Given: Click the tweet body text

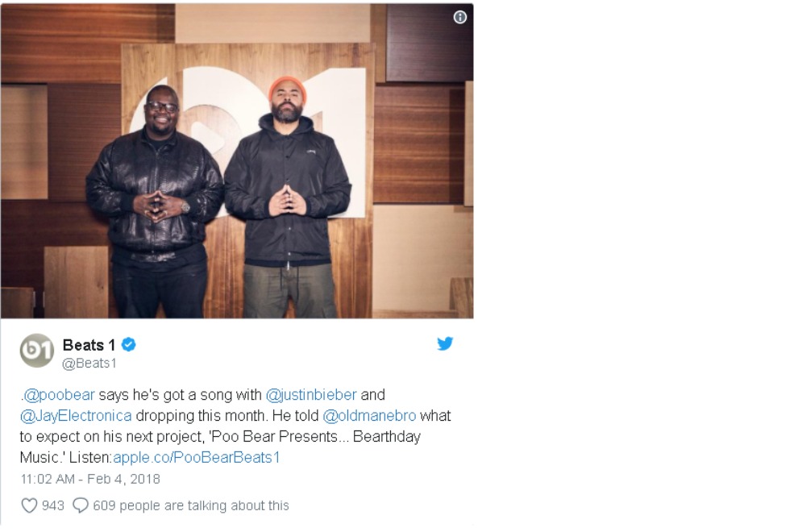Looking at the screenshot, I should 235,426.
